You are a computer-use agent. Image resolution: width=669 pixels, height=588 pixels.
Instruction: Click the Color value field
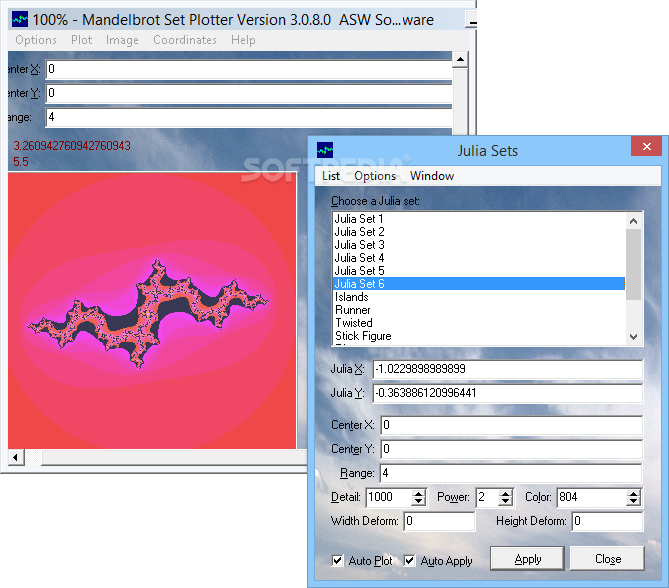592,497
